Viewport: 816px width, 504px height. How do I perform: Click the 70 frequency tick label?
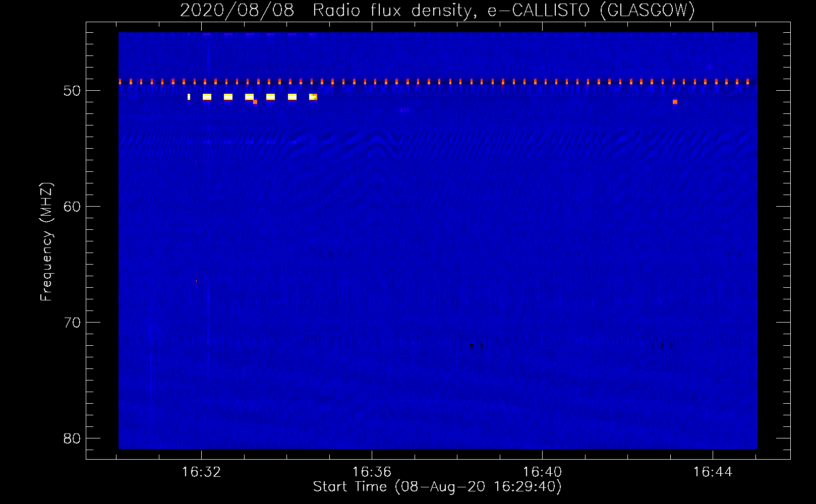pos(72,323)
